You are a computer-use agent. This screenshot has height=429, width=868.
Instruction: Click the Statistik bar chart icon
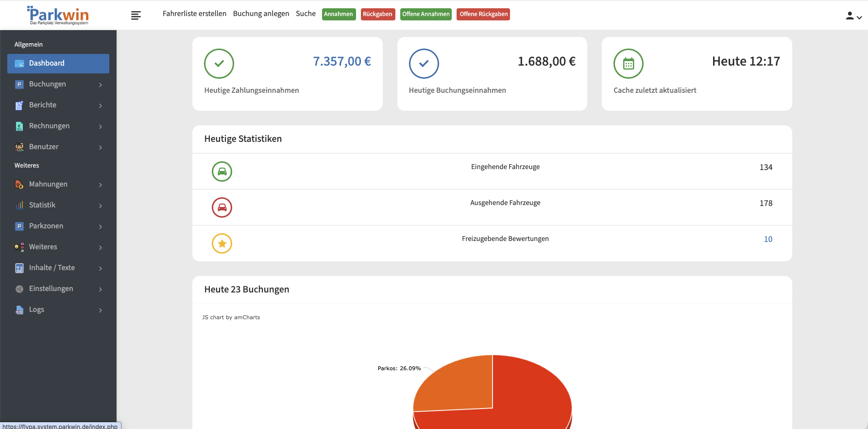point(19,206)
